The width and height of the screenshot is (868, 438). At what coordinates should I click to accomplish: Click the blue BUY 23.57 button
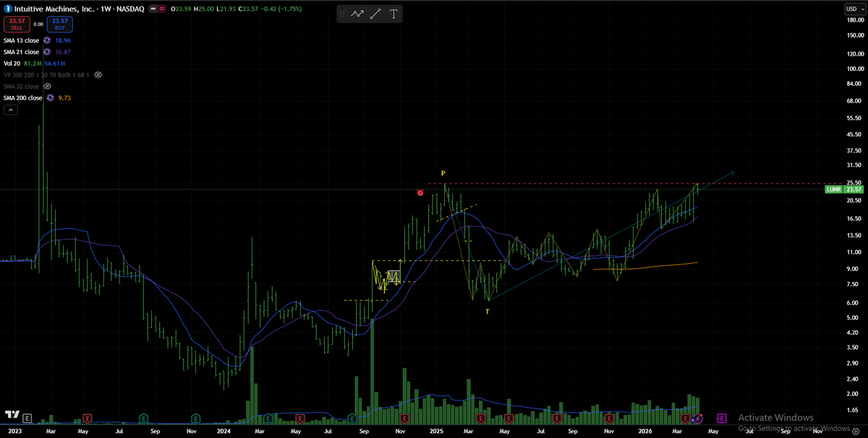59,25
